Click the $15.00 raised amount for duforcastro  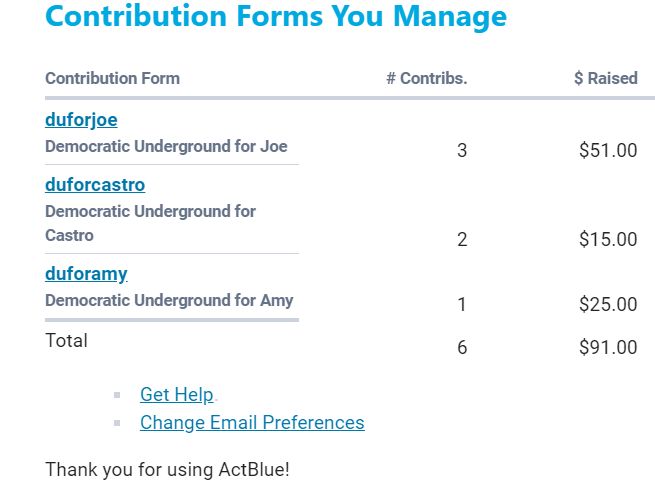tap(608, 240)
